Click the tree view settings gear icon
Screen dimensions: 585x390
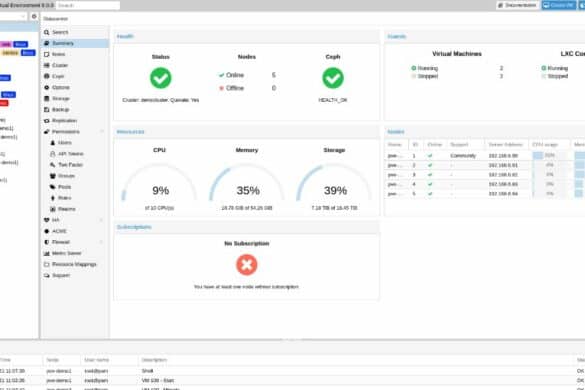pos(34,16)
